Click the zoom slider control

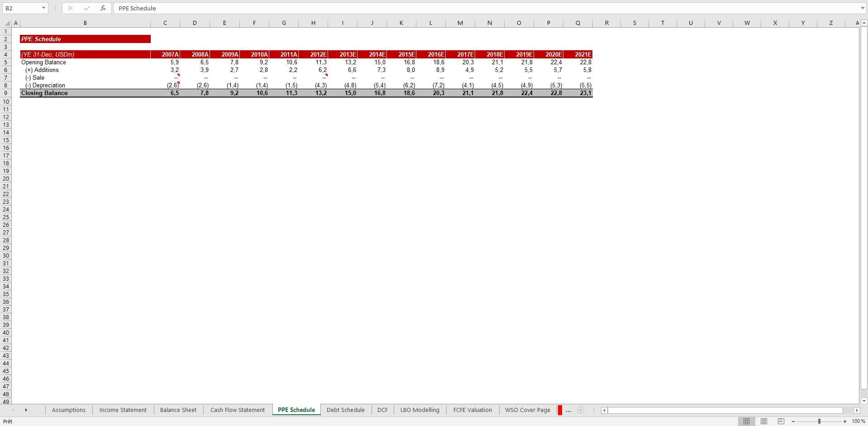point(820,421)
